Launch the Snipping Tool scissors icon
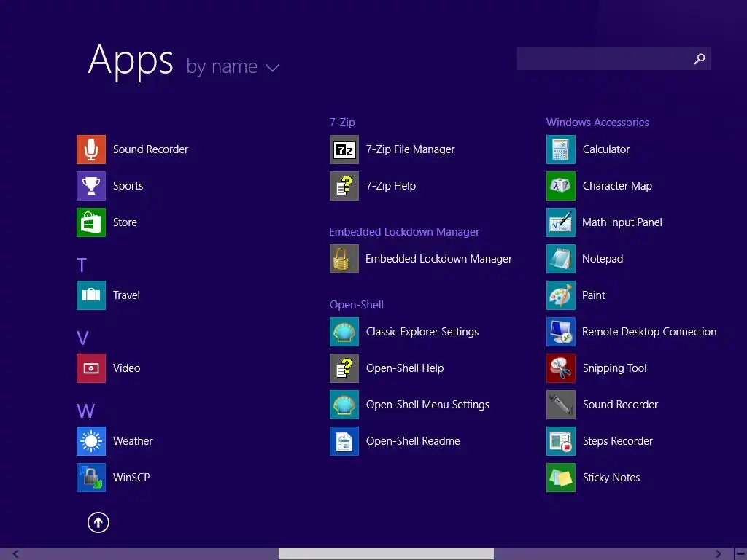Viewport: 747px width, 560px height. [561, 368]
